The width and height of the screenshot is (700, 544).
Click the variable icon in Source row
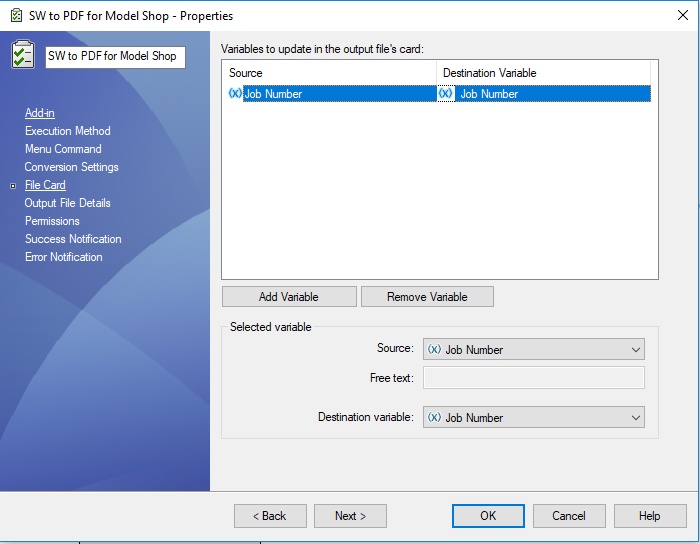[235, 93]
